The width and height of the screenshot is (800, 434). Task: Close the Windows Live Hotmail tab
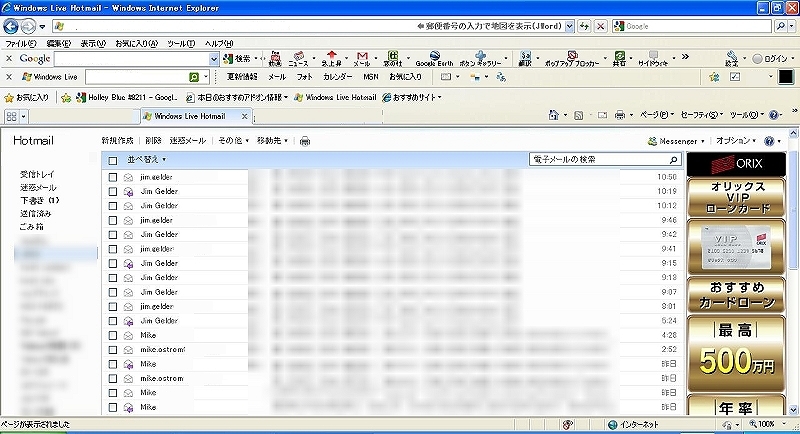point(244,116)
